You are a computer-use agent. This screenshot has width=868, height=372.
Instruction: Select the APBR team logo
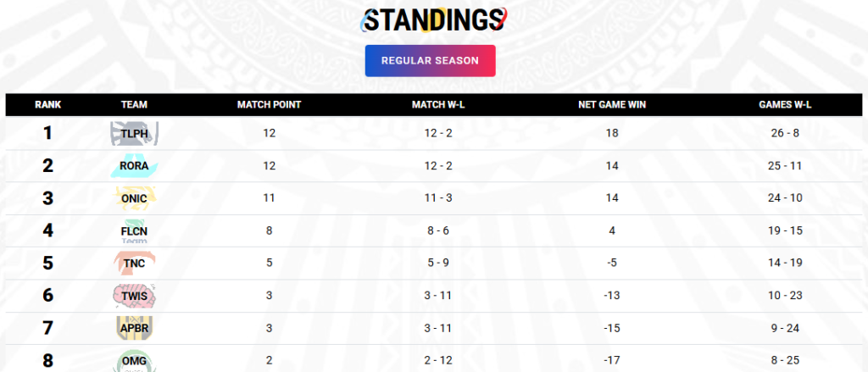(x=134, y=328)
